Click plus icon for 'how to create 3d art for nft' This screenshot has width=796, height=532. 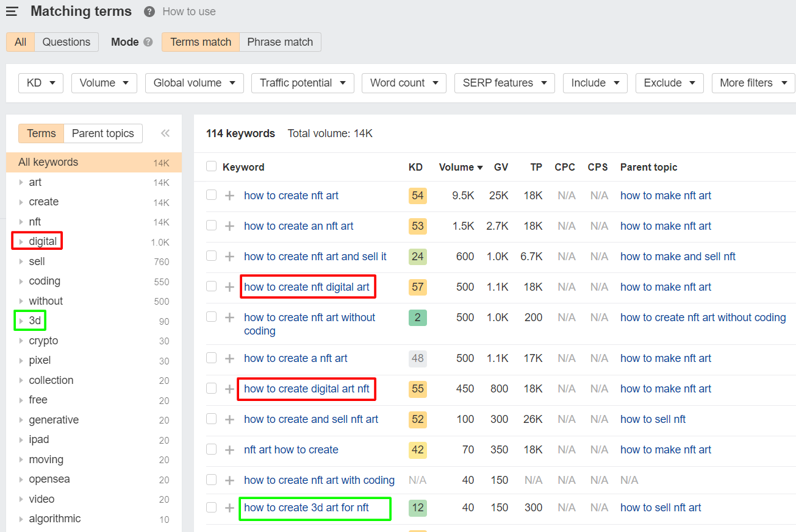(230, 508)
